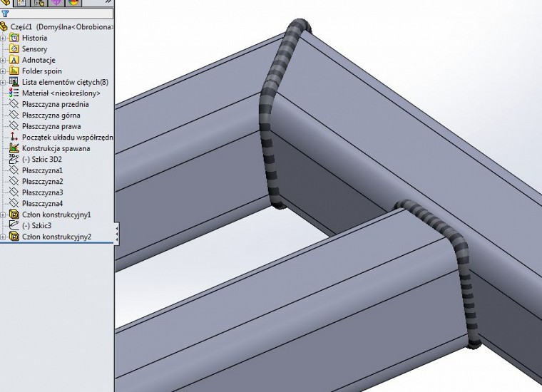Click the Konstrukcja spawana weldment icon
This screenshot has height=392, width=542.
14,148
